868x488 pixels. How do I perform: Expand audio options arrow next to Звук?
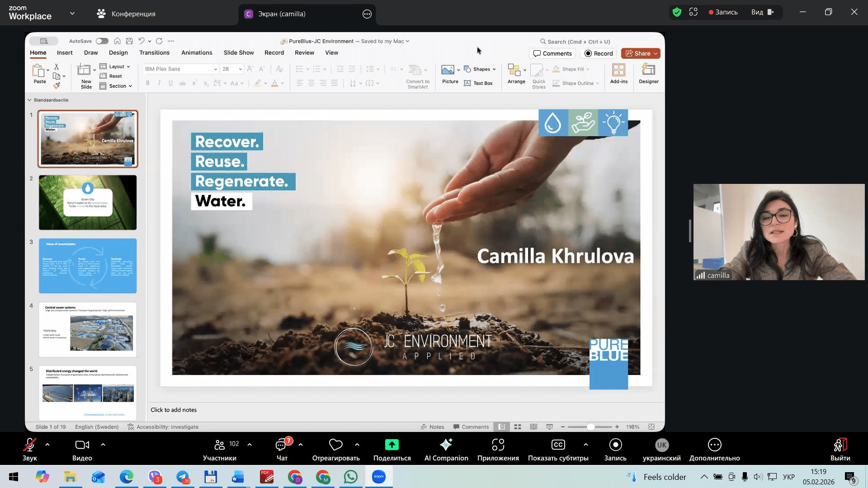[47, 445]
